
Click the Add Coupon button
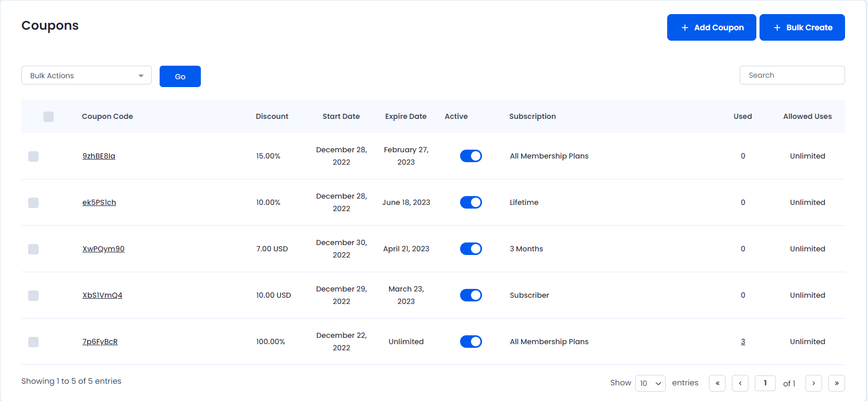(x=712, y=27)
